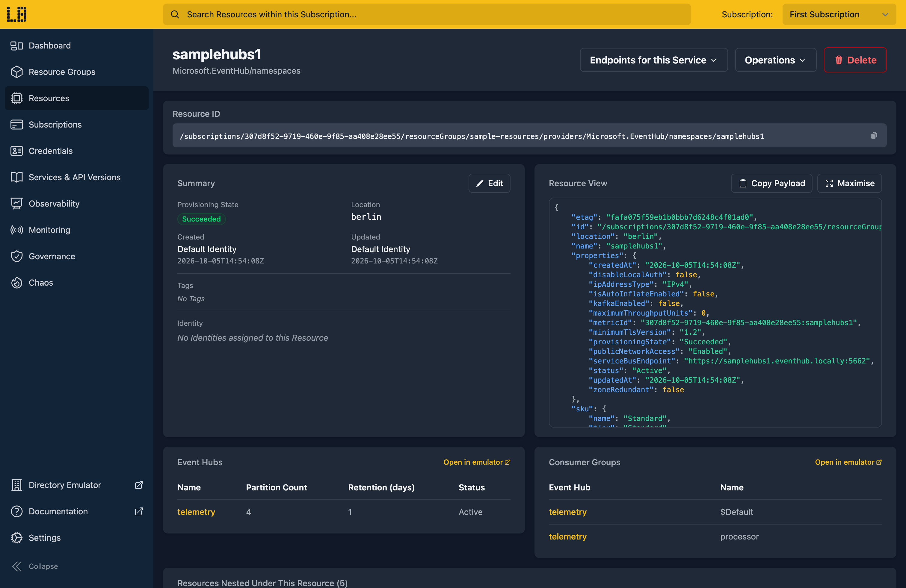The height and width of the screenshot is (588, 906).
Task: Click the "berlin" location value
Action: 366,217
